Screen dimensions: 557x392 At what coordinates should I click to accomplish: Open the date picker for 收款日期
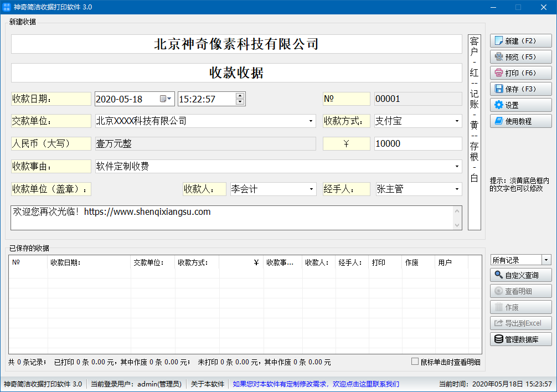[167, 99]
